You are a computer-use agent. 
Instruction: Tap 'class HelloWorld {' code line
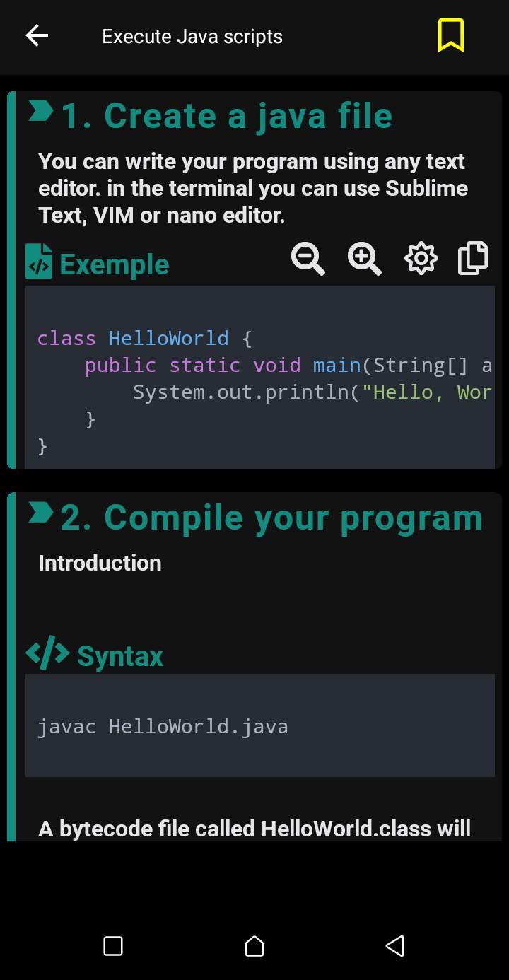point(145,339)
